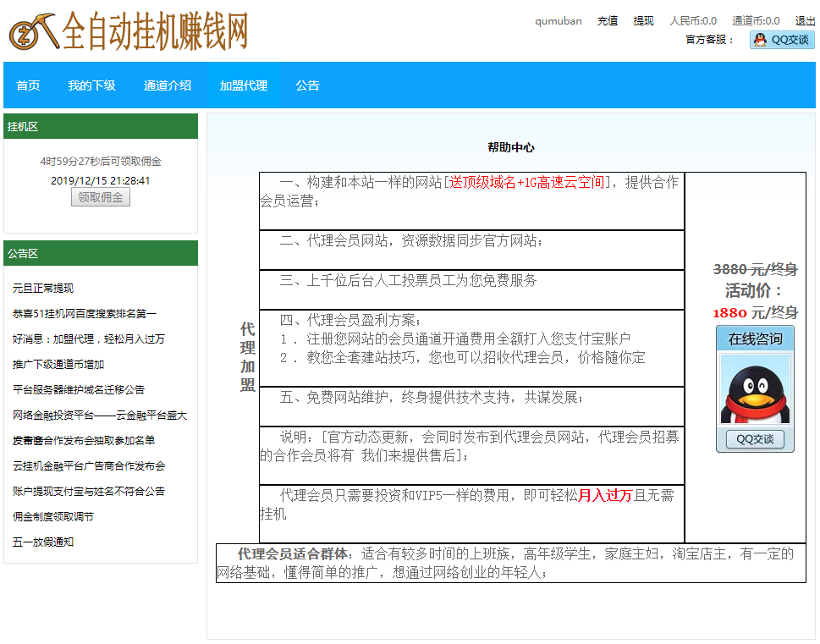
Task: Click row 五、免费网站维护，终身提供技术支持
Action: click(471, 406)
